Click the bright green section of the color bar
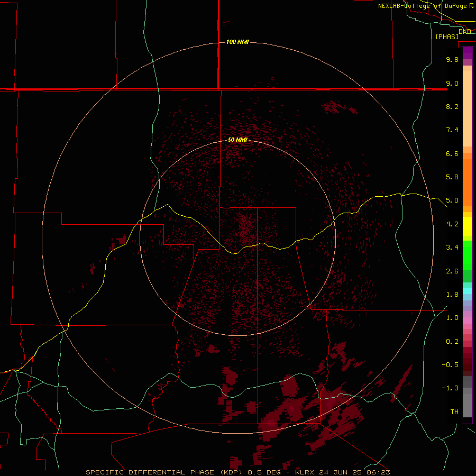476x476 pixels. pos(467,255)
